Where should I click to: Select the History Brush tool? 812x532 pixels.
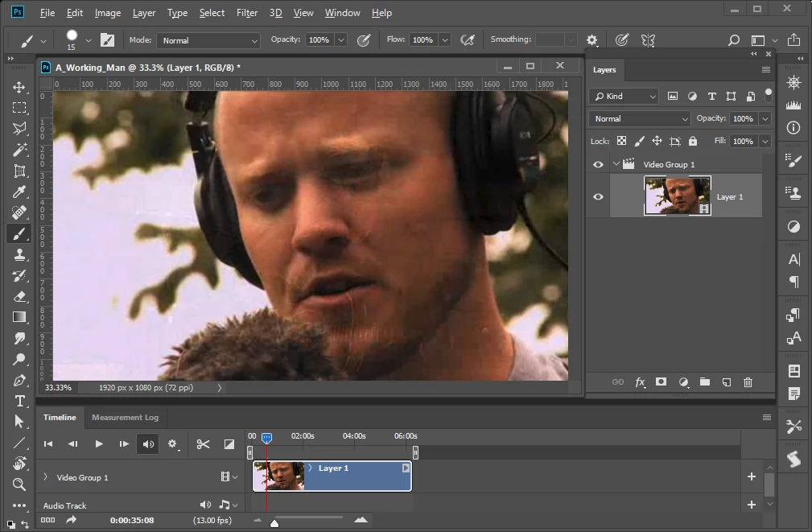(19, 275)
